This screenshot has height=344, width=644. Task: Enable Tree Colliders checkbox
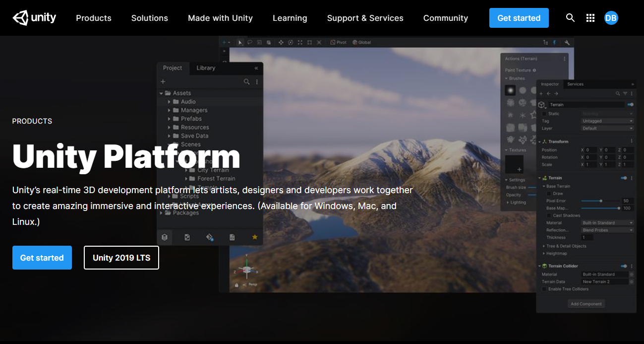point(544,289)
